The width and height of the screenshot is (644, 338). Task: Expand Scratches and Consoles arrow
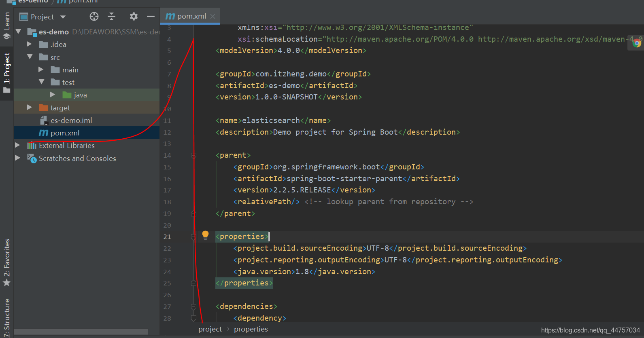coord(17,158)
